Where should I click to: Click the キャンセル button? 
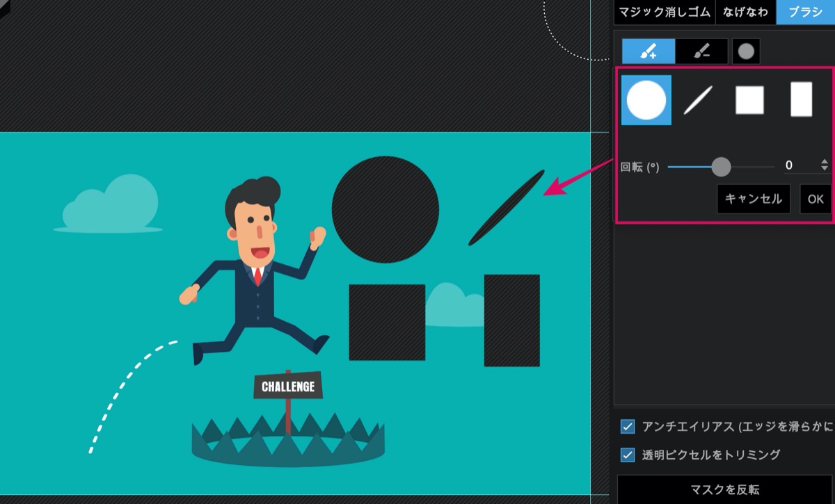coord(754,199)
